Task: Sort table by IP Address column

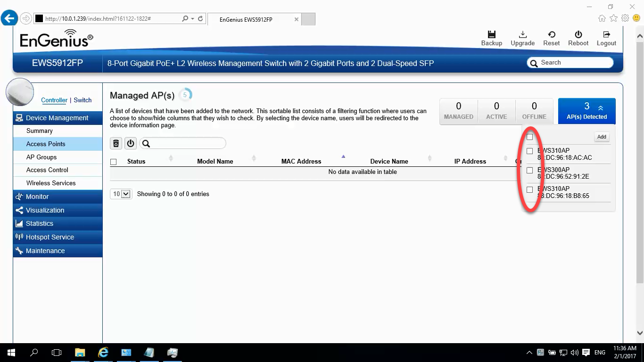Action: 470,161
